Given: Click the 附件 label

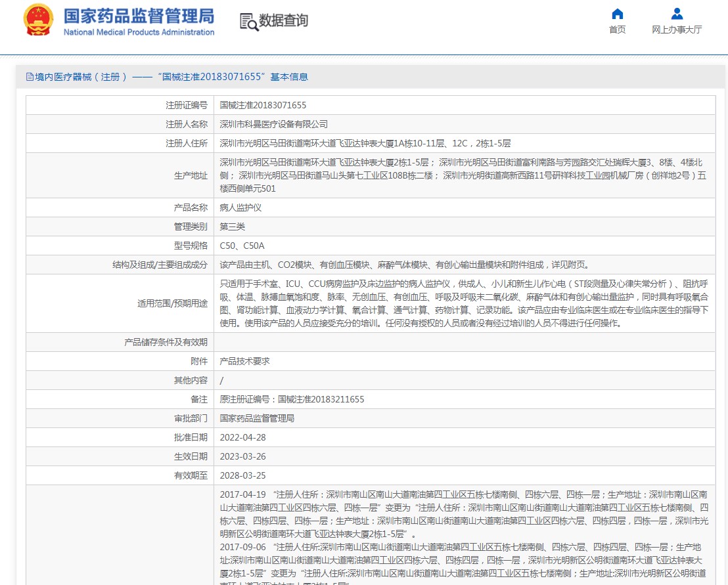Looking at the screenshot, I should click(x=199, y=361).
